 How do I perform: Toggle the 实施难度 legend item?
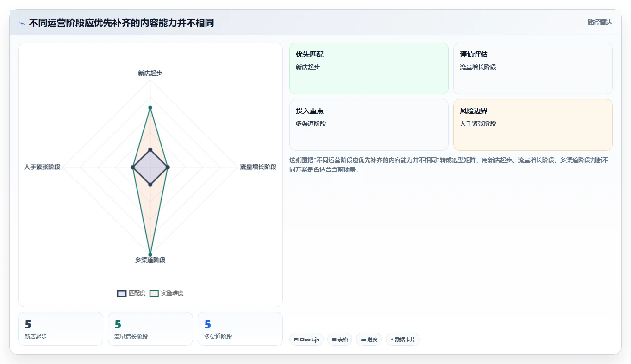pos(167,293)
